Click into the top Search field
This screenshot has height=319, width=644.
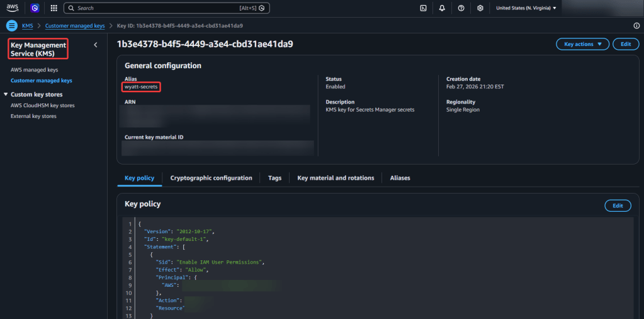coord(164,8)
